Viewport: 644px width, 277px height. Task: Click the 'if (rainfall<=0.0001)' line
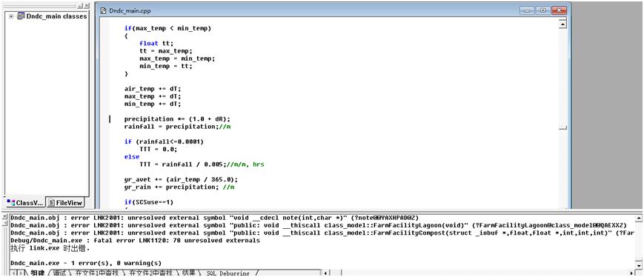point(164,141)
